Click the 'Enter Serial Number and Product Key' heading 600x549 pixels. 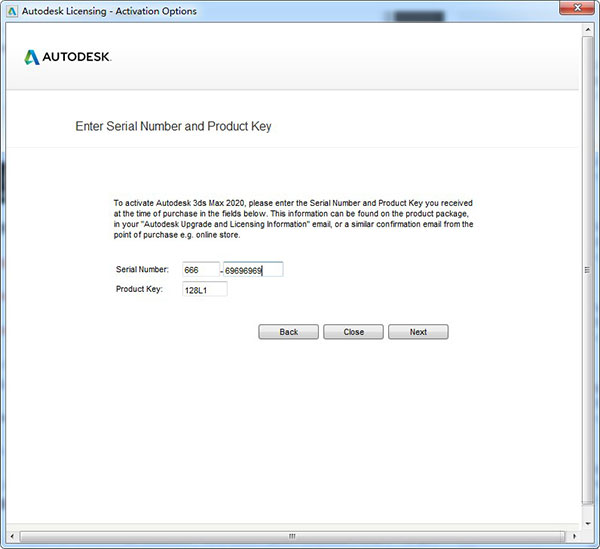point(173,127)
